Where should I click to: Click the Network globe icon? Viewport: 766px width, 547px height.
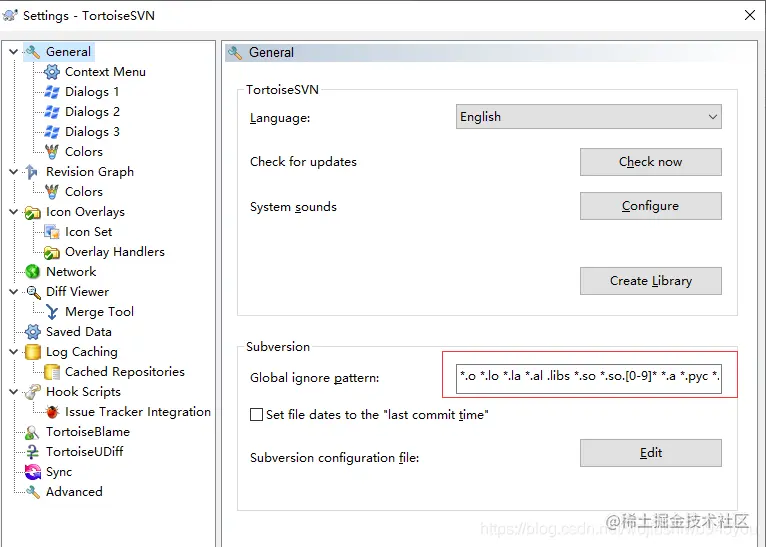(33, 272)
